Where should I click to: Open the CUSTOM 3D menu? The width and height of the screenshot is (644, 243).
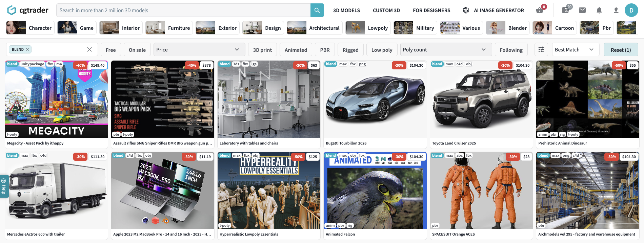[386, 10]
